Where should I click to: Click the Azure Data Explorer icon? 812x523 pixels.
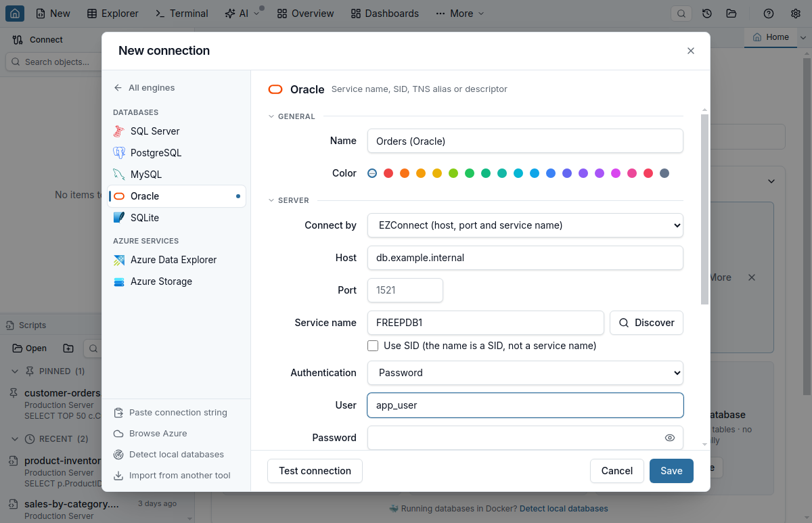119,260
